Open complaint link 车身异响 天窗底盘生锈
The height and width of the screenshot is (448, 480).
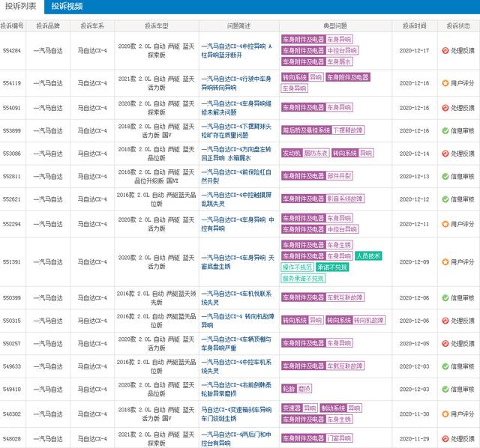point(238,261)
